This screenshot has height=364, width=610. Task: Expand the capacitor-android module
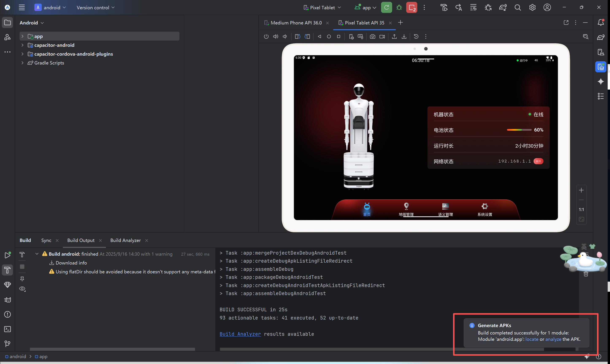coord(22,45)
